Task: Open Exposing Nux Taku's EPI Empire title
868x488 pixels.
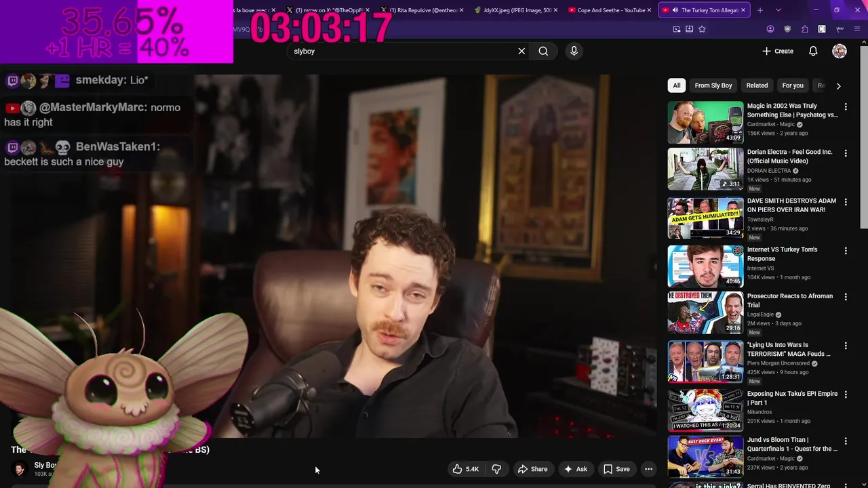Action: pos(792,398)
